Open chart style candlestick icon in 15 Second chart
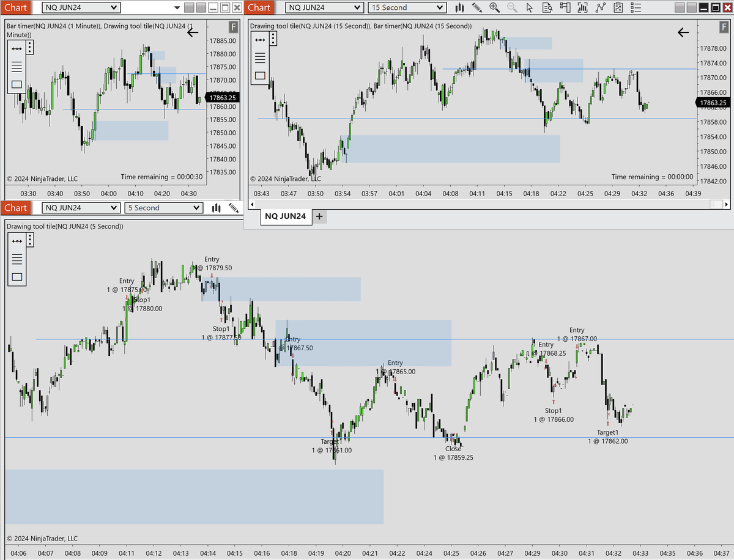The image size is (734, 560). [x=459, y=7]
